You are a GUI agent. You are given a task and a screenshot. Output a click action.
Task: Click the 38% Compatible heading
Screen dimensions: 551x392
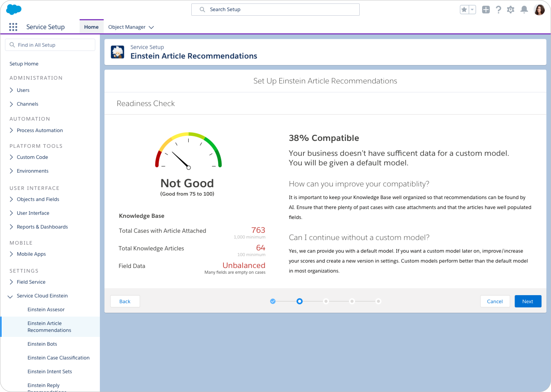tap(324, 138)
